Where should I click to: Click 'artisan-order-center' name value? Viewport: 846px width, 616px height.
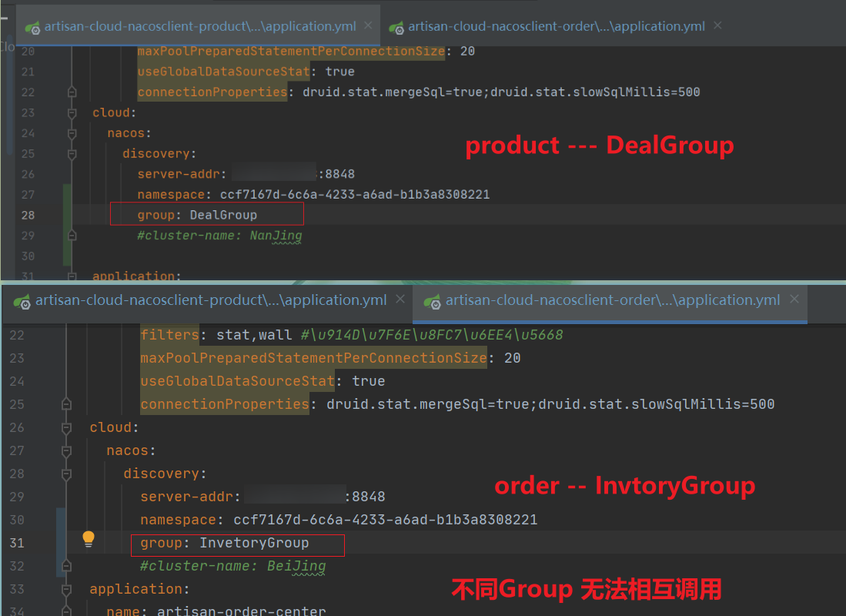tap(241, 611)
